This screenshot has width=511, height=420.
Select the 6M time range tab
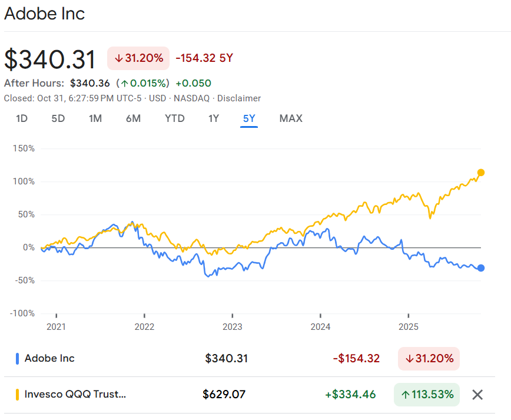(133, 118)
